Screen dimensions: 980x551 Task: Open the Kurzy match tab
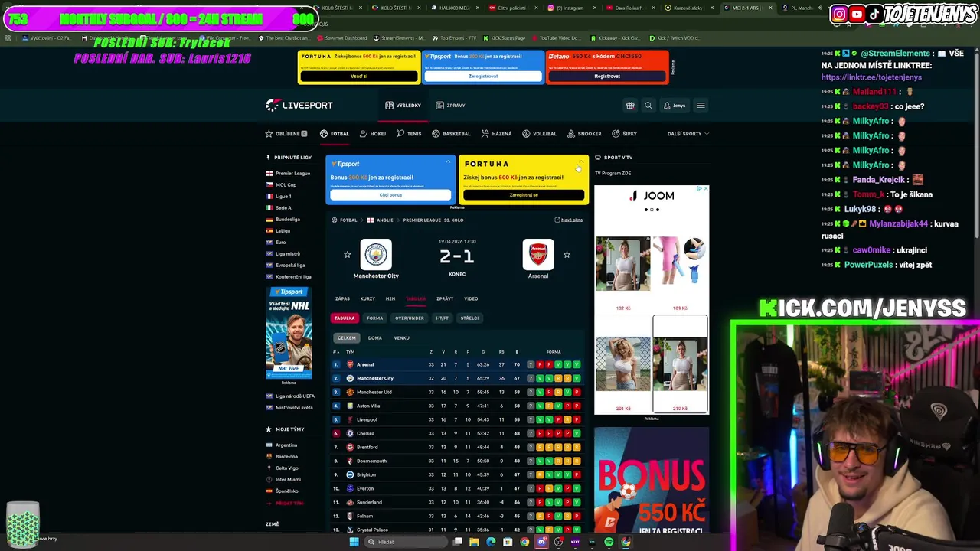click(367, 299)
